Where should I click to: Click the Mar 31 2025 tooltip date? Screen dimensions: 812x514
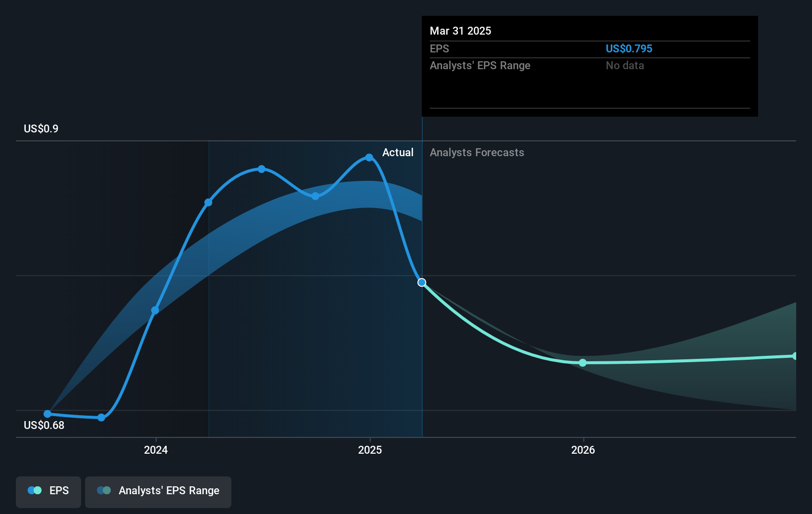[460, 31]
